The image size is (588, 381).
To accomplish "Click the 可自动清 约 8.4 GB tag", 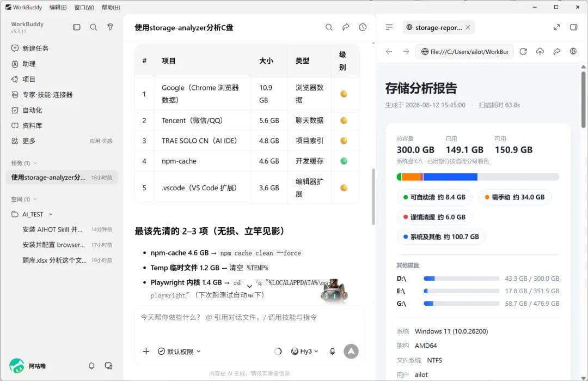I will [434, 197].
